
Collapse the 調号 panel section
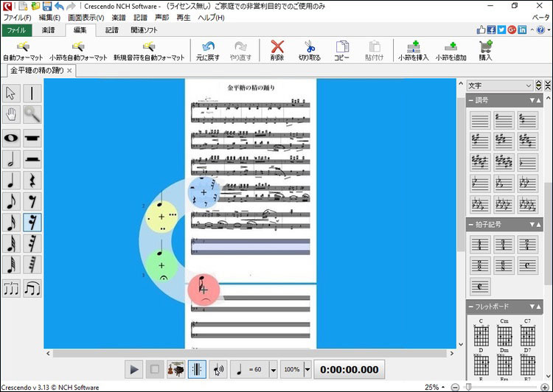(x=471, y=100)
